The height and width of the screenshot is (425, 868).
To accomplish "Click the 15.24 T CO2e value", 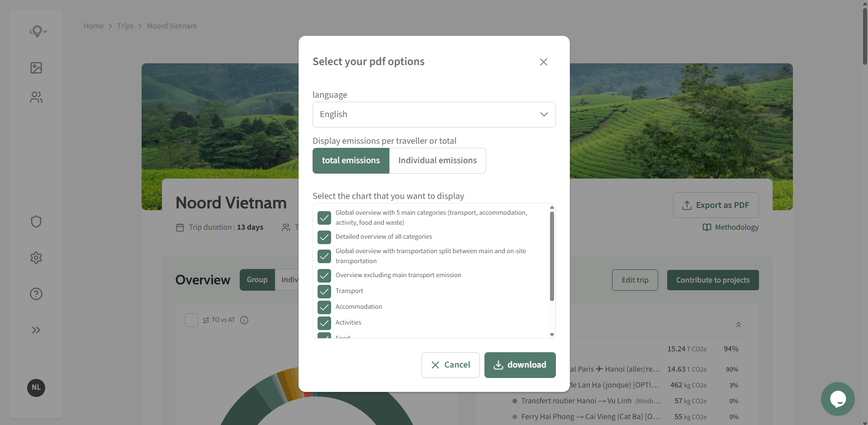I will (x=687, y=349).
